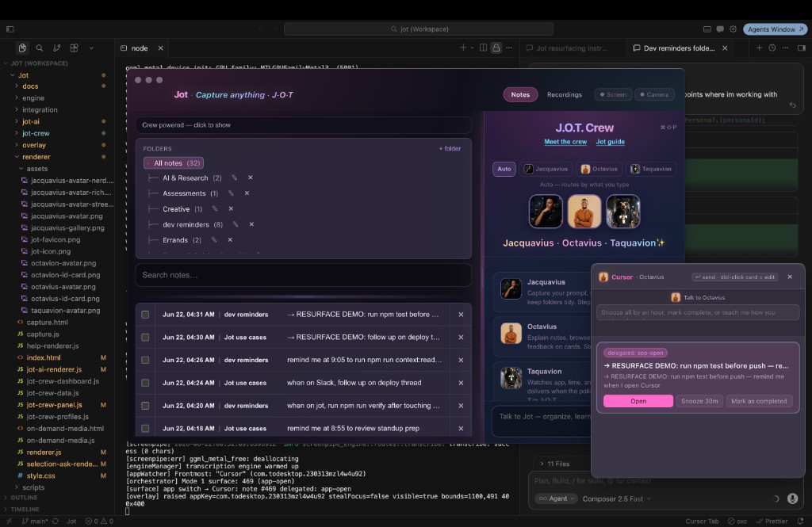Delete the Assessments folder with its X
Screen dimensions: 812x527
pyautogui.click(x=247, y=193)
